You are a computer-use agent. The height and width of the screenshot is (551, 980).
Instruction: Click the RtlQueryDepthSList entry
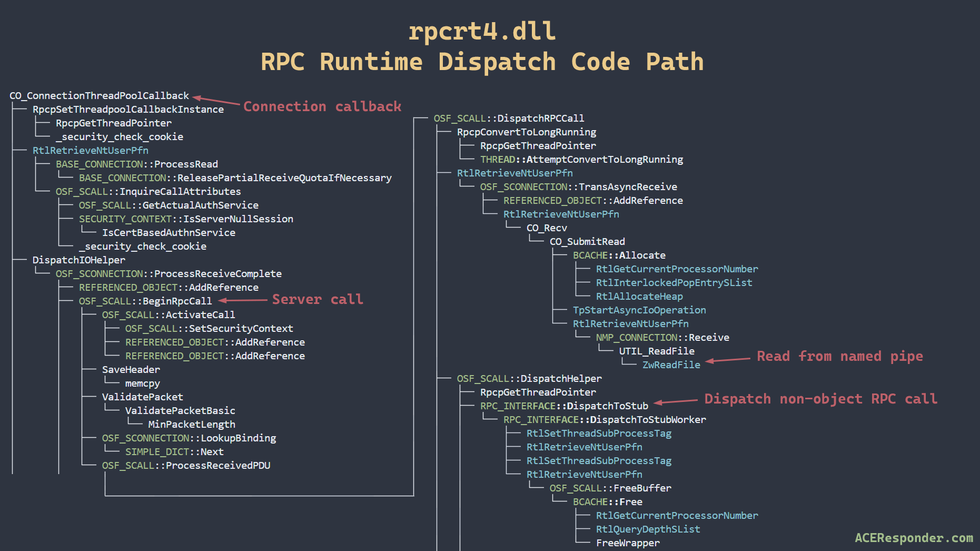click(648, 529)
